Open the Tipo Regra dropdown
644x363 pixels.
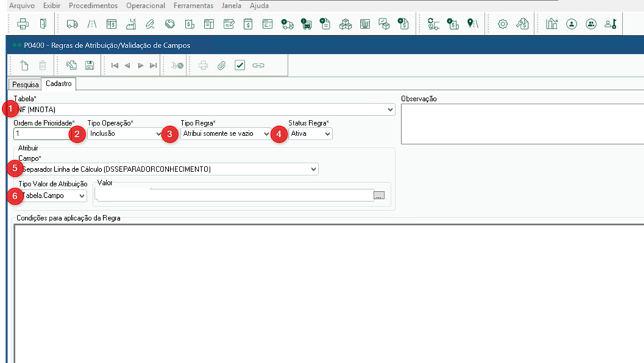pos(225,133)
